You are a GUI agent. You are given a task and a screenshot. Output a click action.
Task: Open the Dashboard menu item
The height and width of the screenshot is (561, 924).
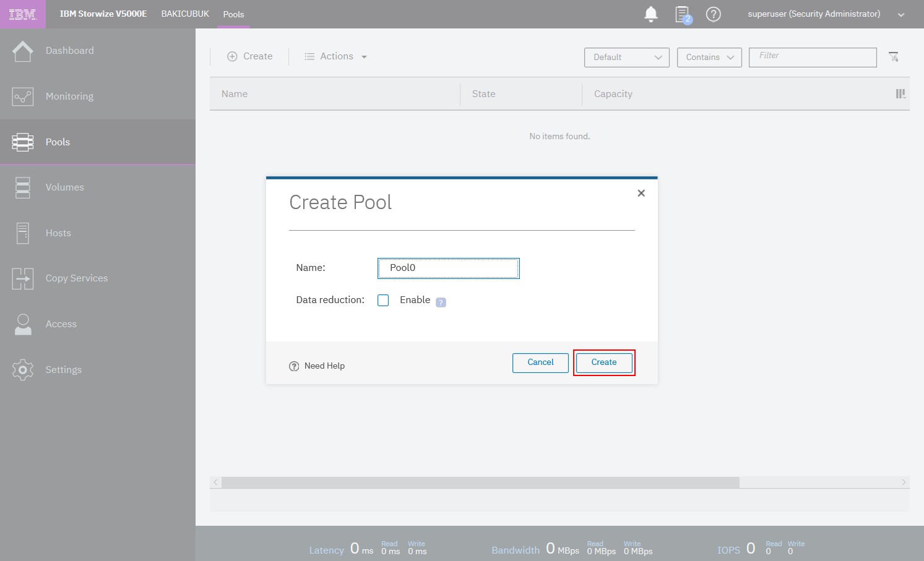[x=98, y=51]
